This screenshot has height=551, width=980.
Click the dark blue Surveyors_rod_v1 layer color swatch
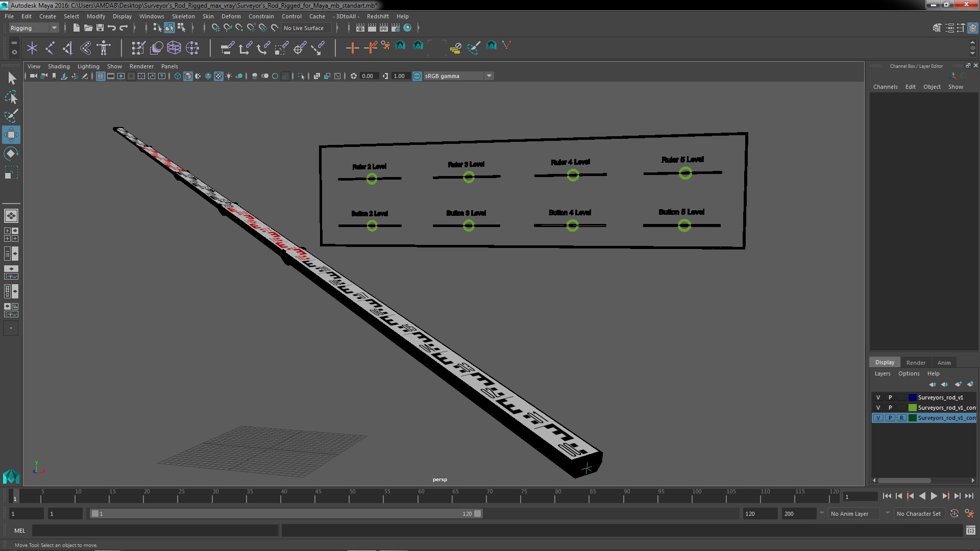pos(912,397)
